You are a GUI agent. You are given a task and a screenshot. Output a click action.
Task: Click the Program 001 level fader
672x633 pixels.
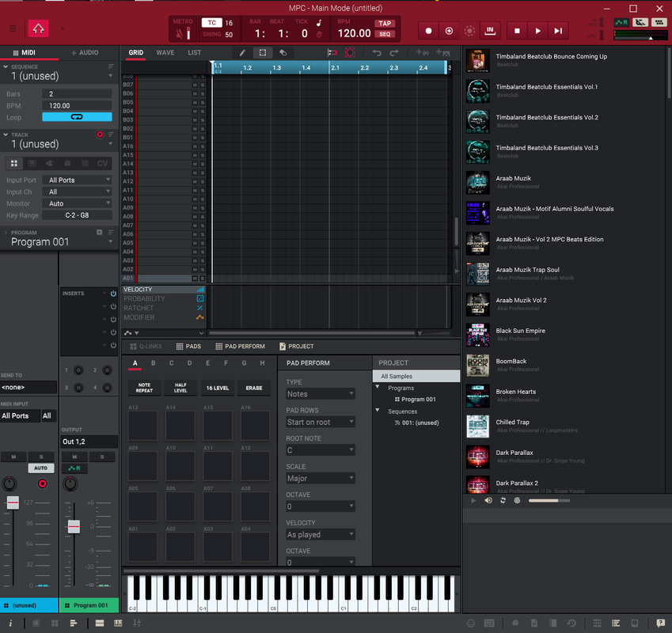tap(74, 526)
